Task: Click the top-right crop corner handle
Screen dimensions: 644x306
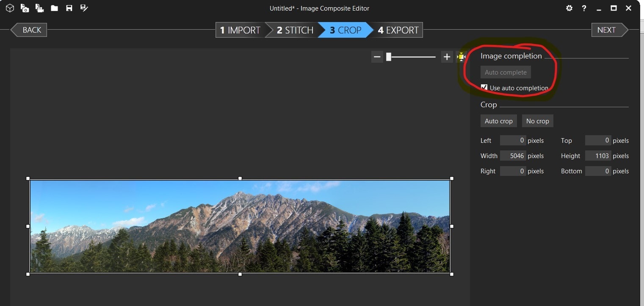Action: coord(452,178)
